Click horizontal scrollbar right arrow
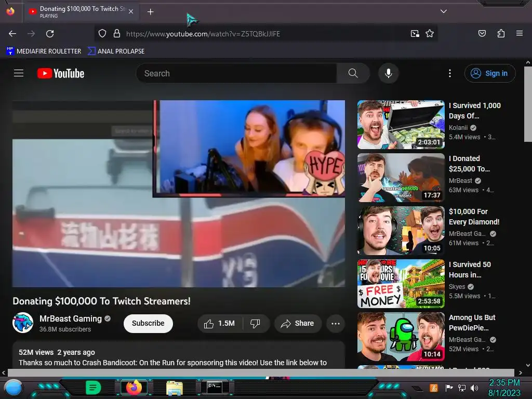532x399 pixels. pos(520,373)
